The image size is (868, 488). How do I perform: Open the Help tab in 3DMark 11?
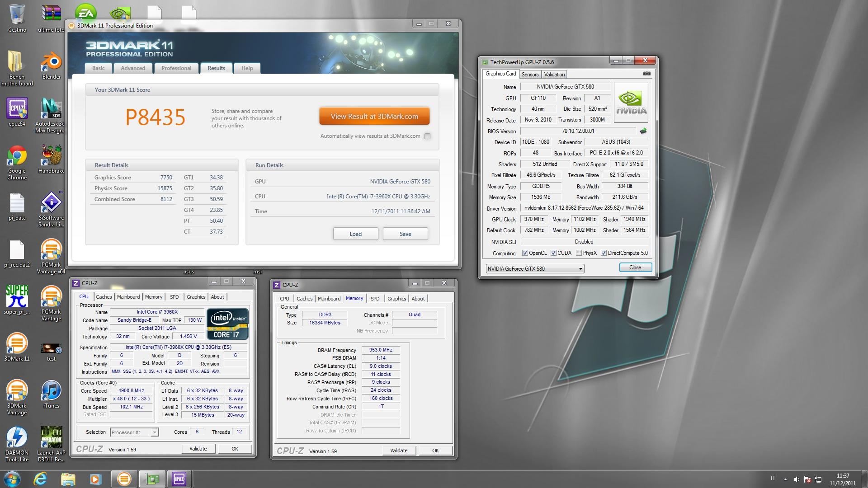247,68
